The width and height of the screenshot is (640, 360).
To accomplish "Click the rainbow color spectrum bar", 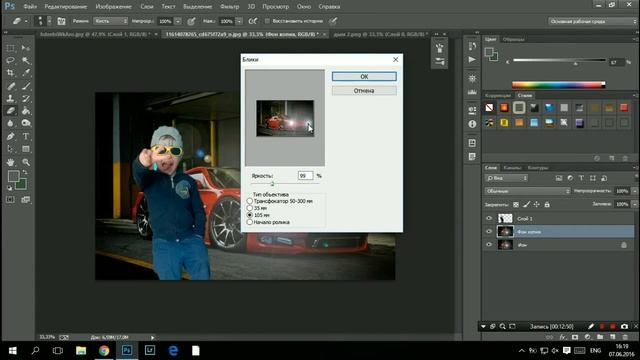I will pyautogui.click(x=558, y=85).
